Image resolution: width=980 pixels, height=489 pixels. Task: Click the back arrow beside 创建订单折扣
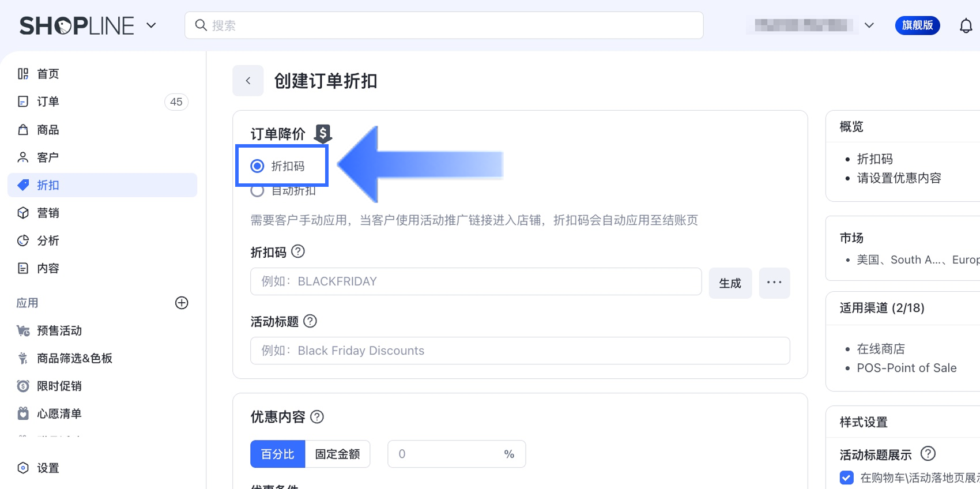[x=248, y=81]
